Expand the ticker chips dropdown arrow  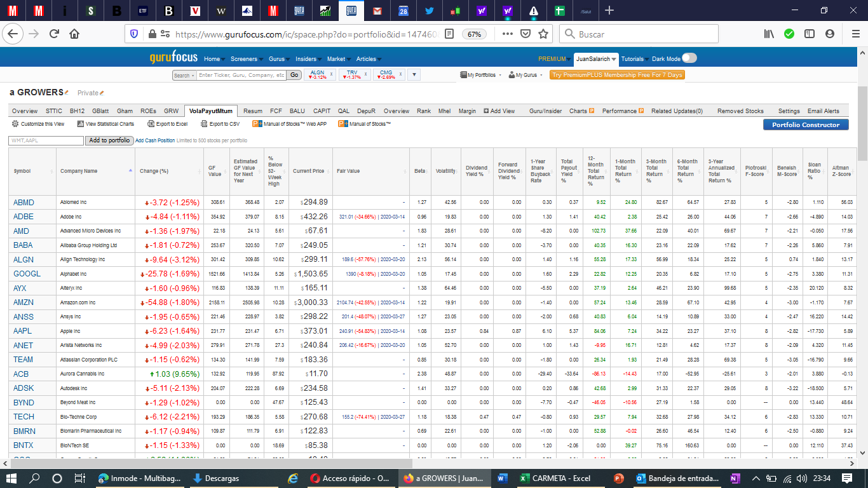tap(414, 74)
